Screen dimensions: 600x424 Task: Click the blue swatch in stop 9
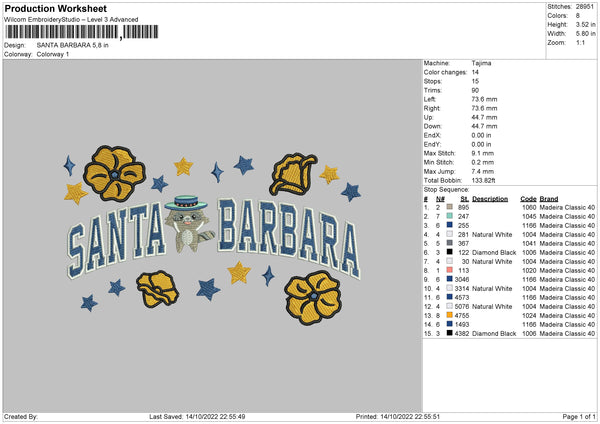tap(450, 279)
